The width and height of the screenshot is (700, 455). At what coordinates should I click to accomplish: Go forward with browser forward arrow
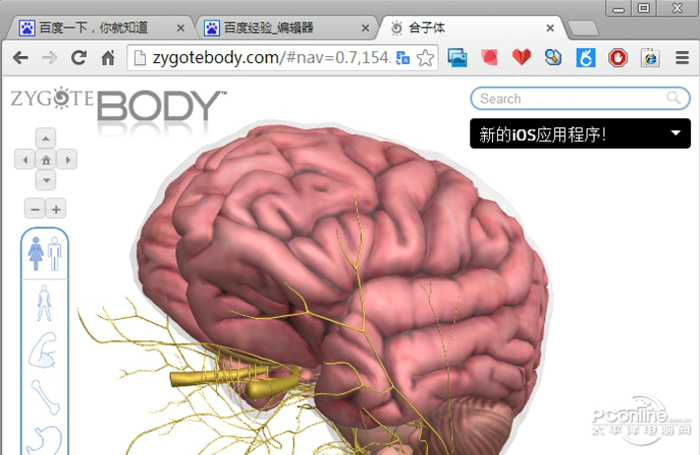(x=50, y=58)
